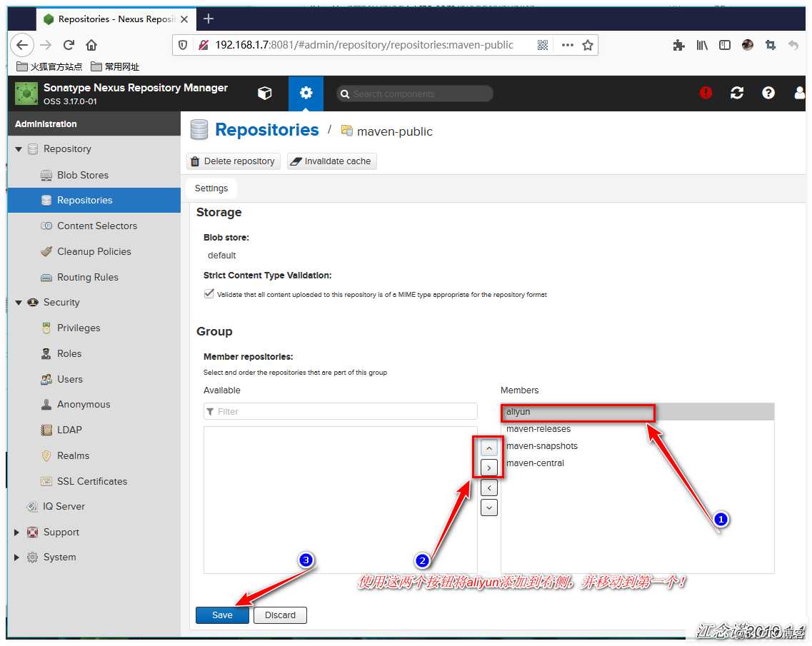The height and width of the screenshot is (646, 812).
Task: Select maven-snapshots in the Members list
Action: coord(638,446)
